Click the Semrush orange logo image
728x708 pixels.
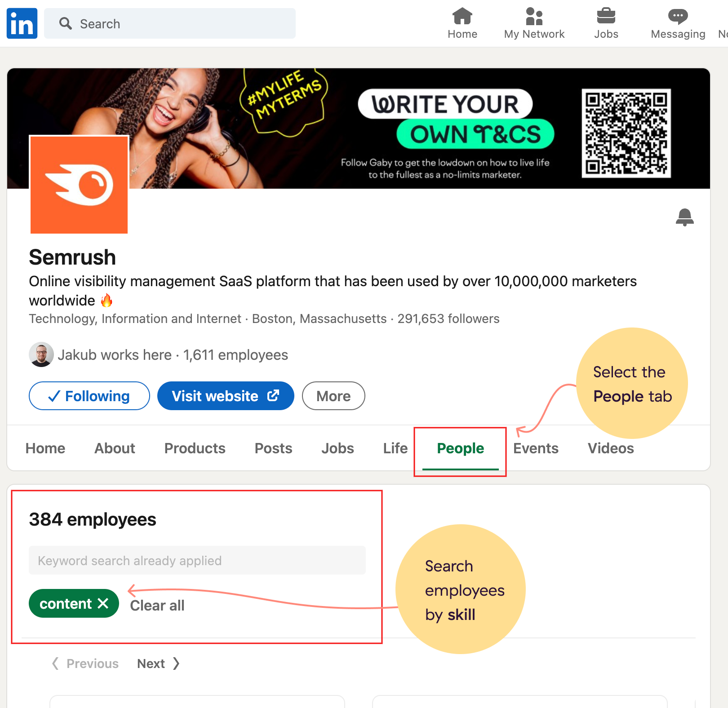click(x=79, y=185)
